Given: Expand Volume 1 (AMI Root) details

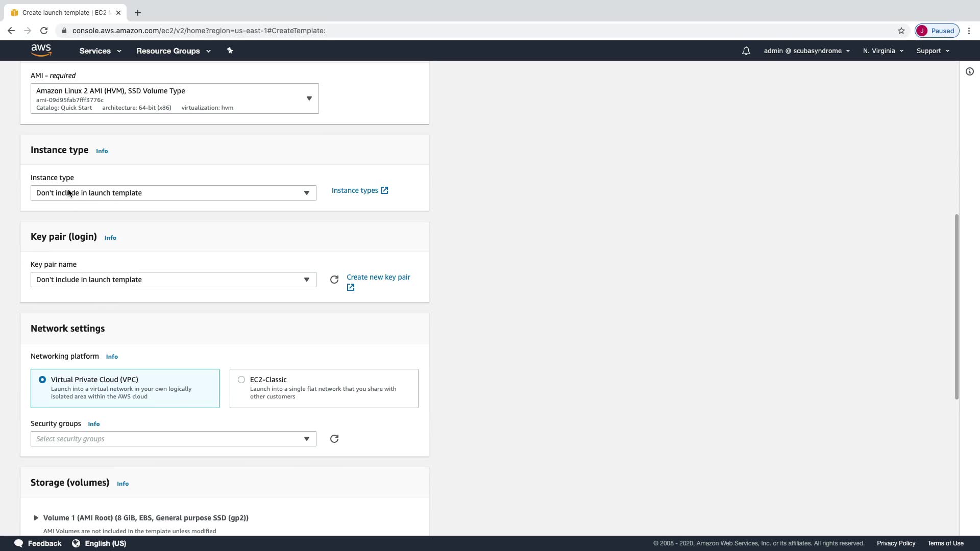Looking at the screenshot, I should [x=36, y=518].
